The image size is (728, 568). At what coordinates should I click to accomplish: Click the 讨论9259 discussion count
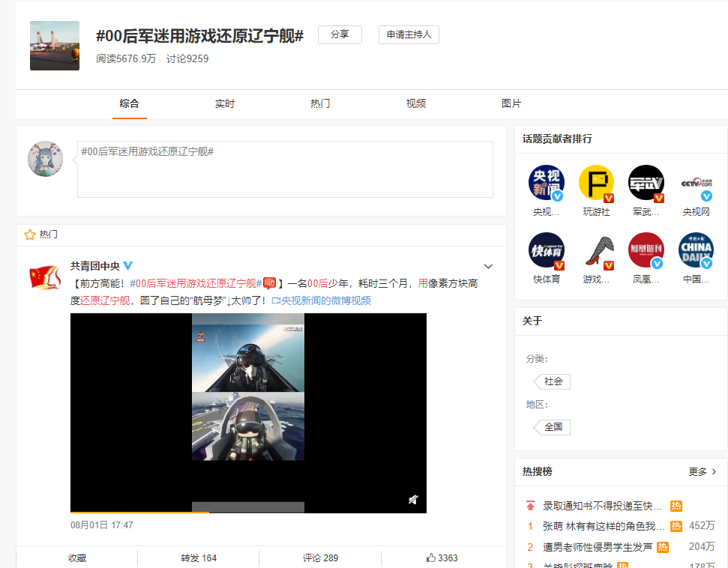187,58
